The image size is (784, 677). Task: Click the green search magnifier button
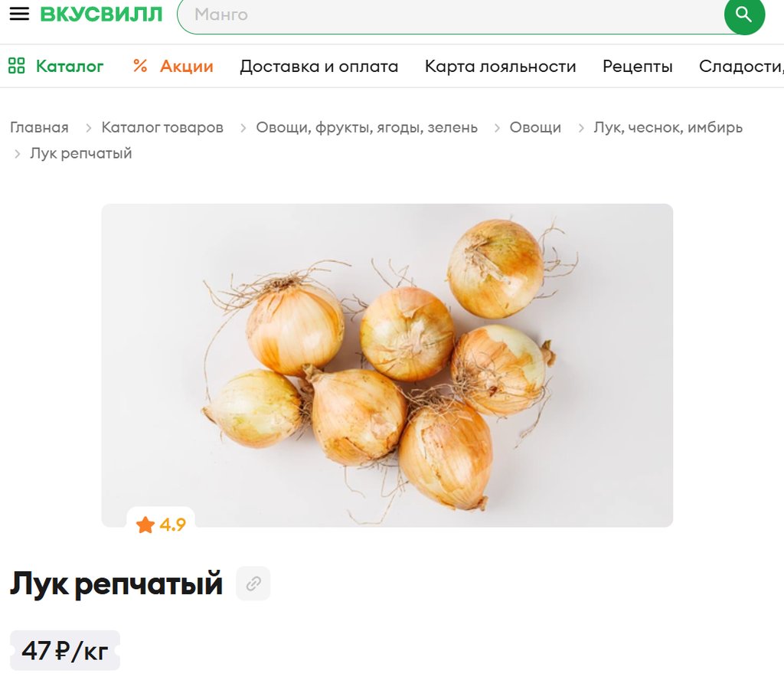pos(744,15)
